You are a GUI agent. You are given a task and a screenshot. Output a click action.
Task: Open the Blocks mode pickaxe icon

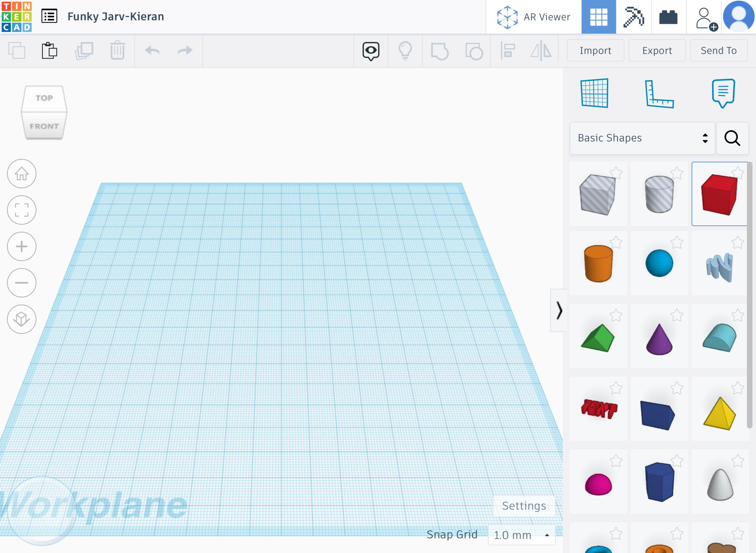[x=633, y=17]
